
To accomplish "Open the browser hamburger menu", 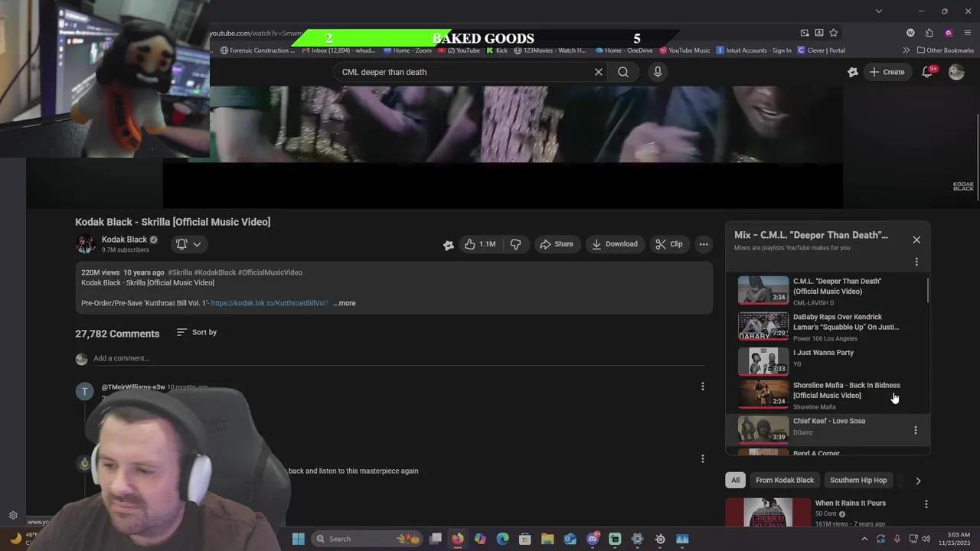I will [x=968, y=33].
